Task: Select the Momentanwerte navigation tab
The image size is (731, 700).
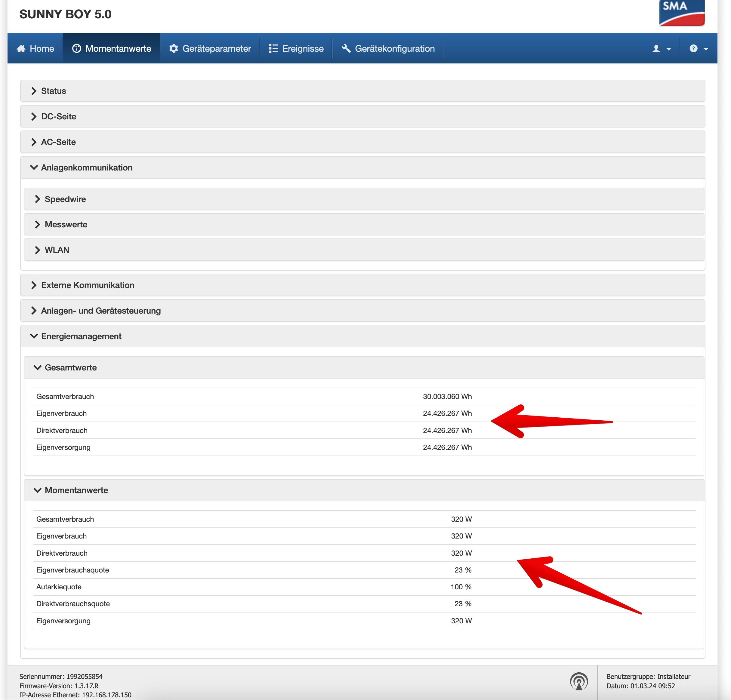Action: point(112,48)
